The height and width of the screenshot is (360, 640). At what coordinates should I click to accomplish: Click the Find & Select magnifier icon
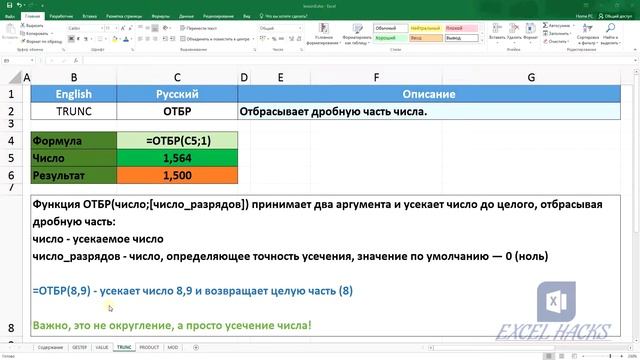610,28
